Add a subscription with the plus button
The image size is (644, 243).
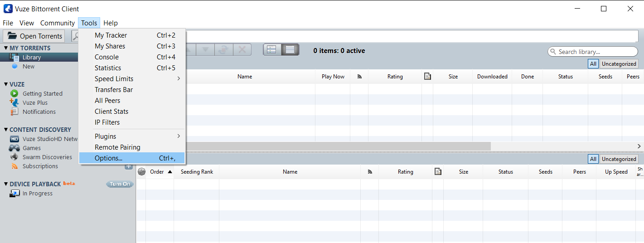click(129, 167)
